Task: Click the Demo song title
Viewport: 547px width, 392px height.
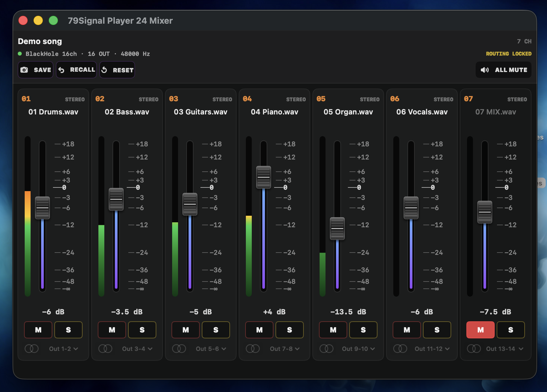Action: 40,41
